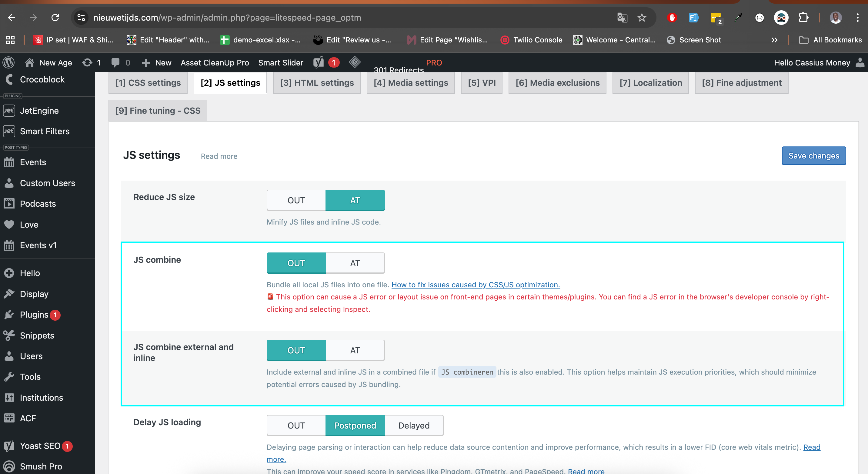Open the Media exclusions tab

click(x=557, y=83)
